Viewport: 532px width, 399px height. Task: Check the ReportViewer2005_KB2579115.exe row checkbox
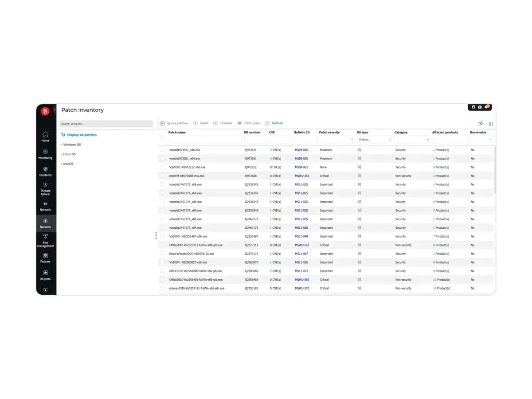point(162,254)
